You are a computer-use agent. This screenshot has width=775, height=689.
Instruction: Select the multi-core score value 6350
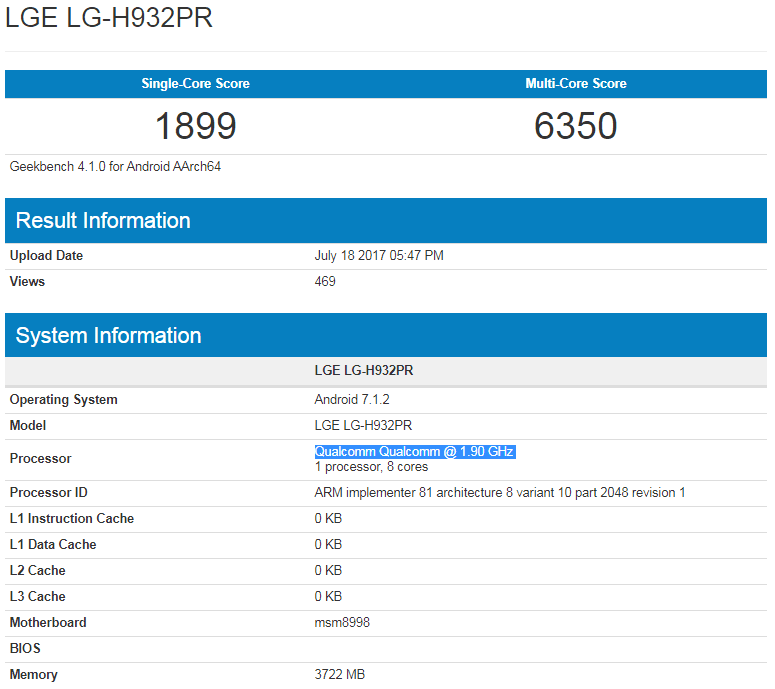click(576, 126)
